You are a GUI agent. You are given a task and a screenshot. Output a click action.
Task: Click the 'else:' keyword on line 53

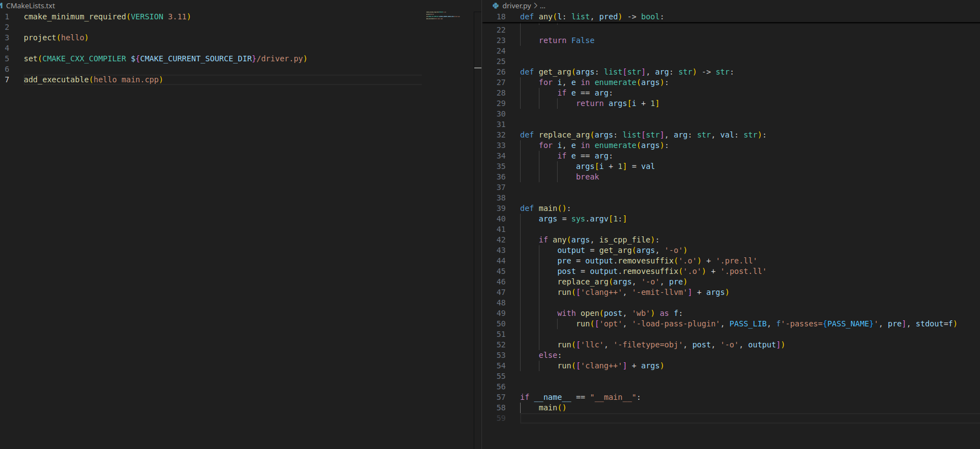pyautogui.click(x=550, y=355)
